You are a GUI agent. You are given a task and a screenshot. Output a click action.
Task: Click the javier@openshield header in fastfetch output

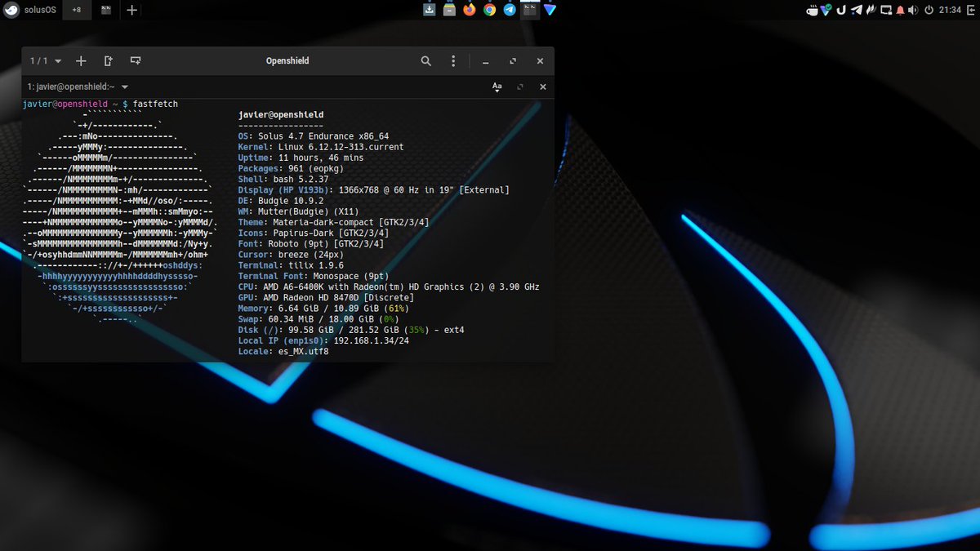pos(281,114)
